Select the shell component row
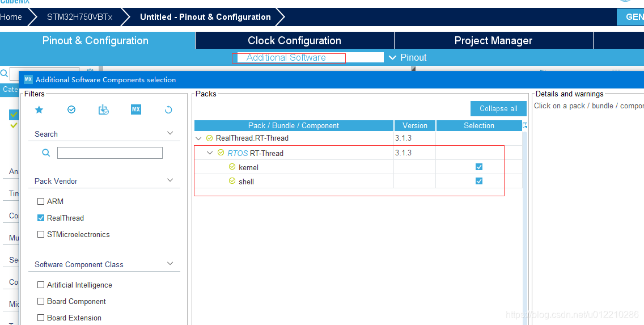This screenshot has height=325, width=644. click(358, 181)
